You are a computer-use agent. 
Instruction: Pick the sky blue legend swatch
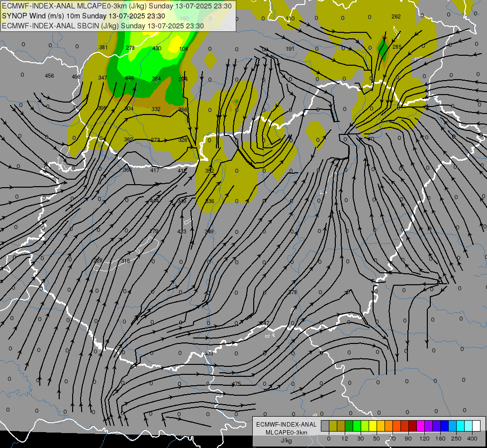click(x=453, y=426)
